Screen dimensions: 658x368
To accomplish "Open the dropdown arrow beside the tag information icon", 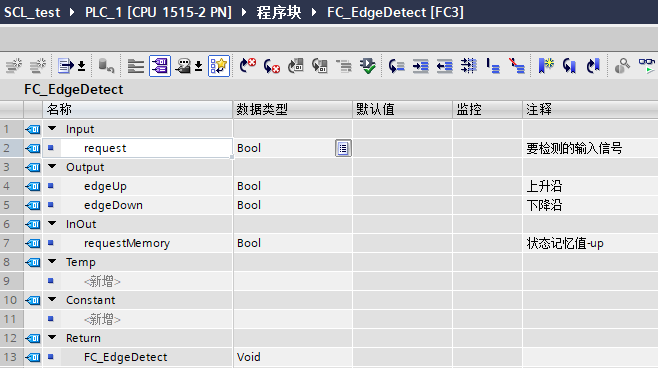I will (198, 66).
